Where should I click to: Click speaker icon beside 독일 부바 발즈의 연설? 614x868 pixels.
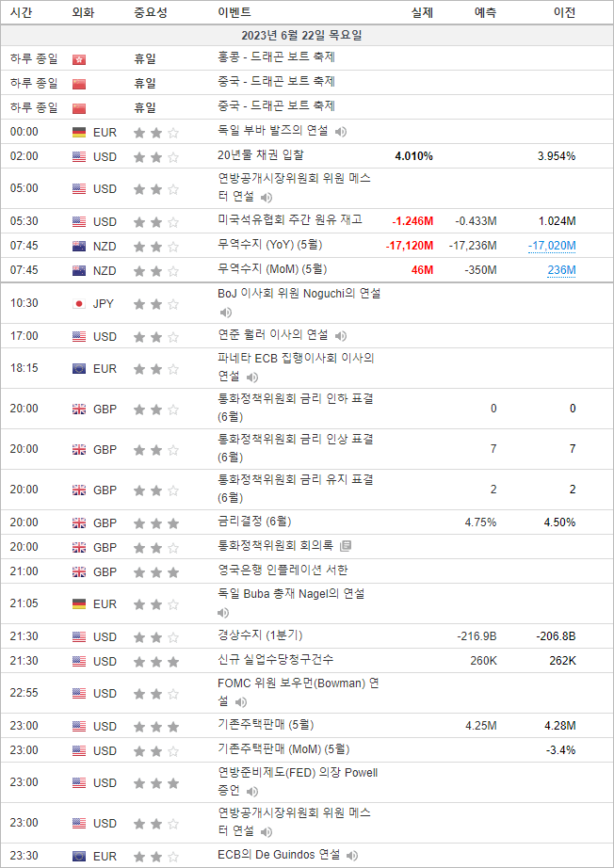pyautogui.click(x=341, y=132)
